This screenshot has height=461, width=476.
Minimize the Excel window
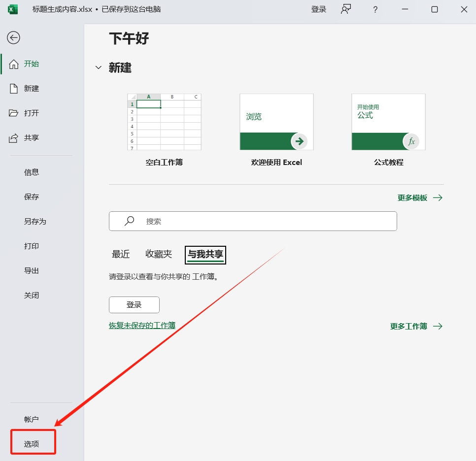[405, 9]
